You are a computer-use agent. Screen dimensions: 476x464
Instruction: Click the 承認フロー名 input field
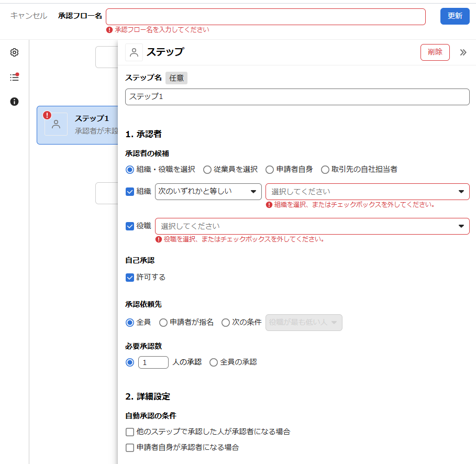tap(265, 17)
